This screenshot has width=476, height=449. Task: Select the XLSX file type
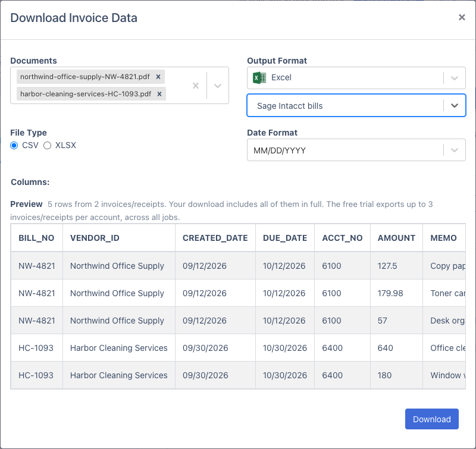pyautogui.click(x=47, y=145)
